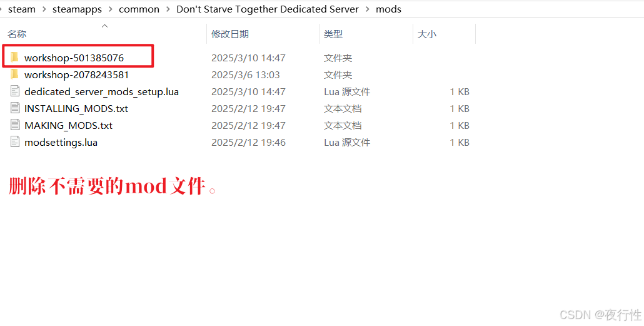Sort files by 修改日期 column header

pyautogui.click(x=230, y=34)
